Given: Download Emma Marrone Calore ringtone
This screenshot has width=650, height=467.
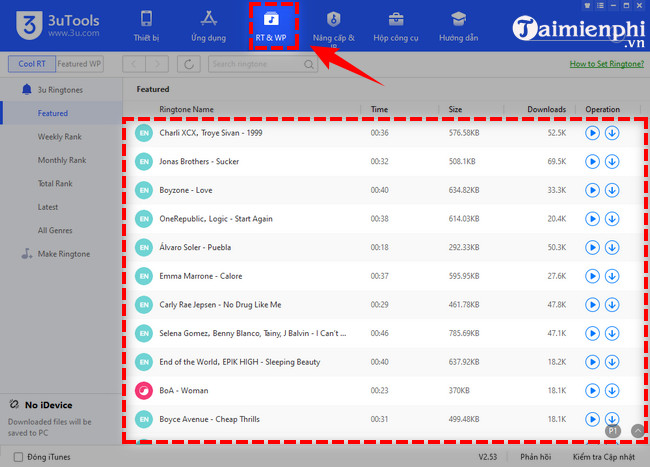Looking at the screenshot, I should point(612,276).
